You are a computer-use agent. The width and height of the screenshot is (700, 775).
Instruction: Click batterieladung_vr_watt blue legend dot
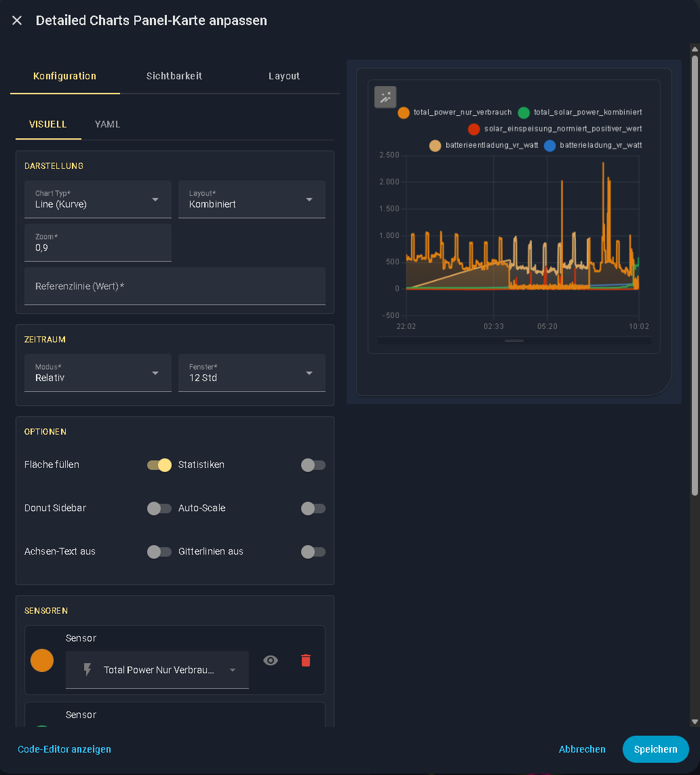(x=550, y=146)
